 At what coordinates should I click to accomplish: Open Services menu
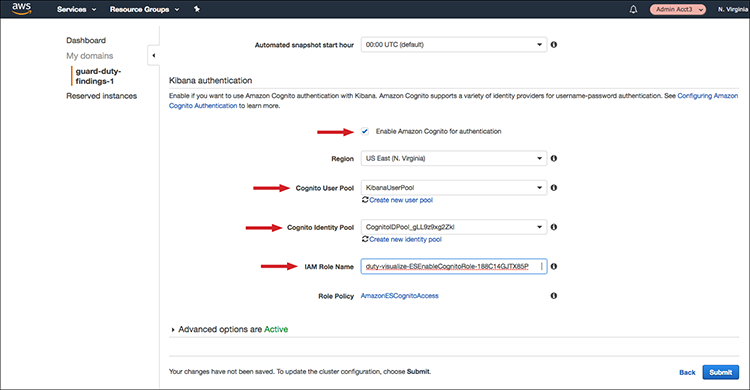pos(77,9)
